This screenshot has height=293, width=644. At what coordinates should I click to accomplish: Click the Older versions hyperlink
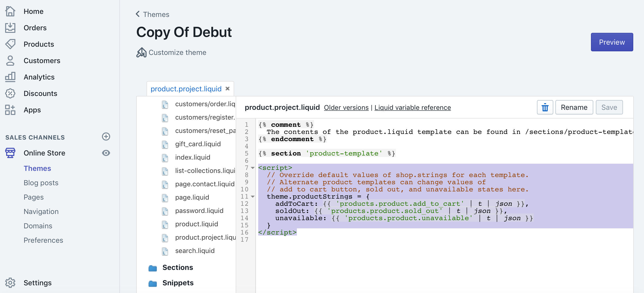point(346,108)
